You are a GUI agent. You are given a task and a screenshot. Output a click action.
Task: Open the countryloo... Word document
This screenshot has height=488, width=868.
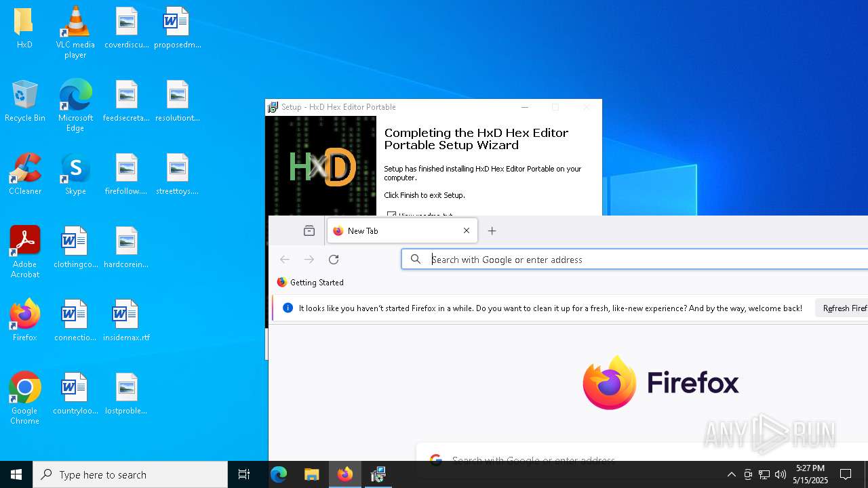click(75, 394)
